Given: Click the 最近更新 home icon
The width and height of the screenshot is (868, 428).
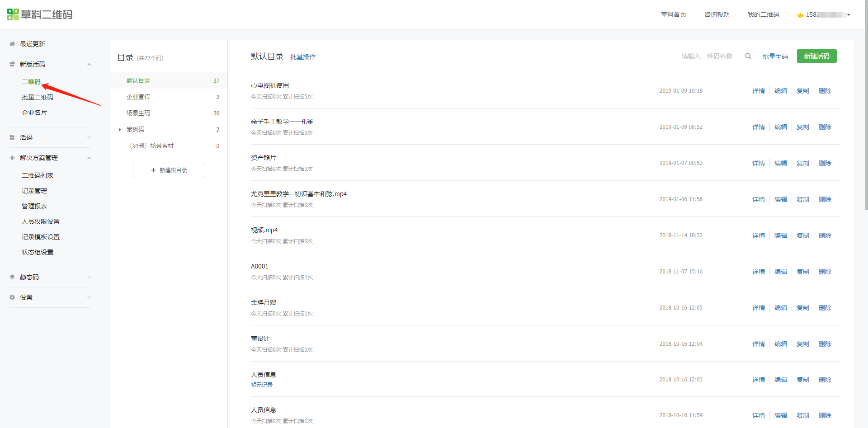Looking at the screenshot, I should pyautogui.click(x=12, y=44).
